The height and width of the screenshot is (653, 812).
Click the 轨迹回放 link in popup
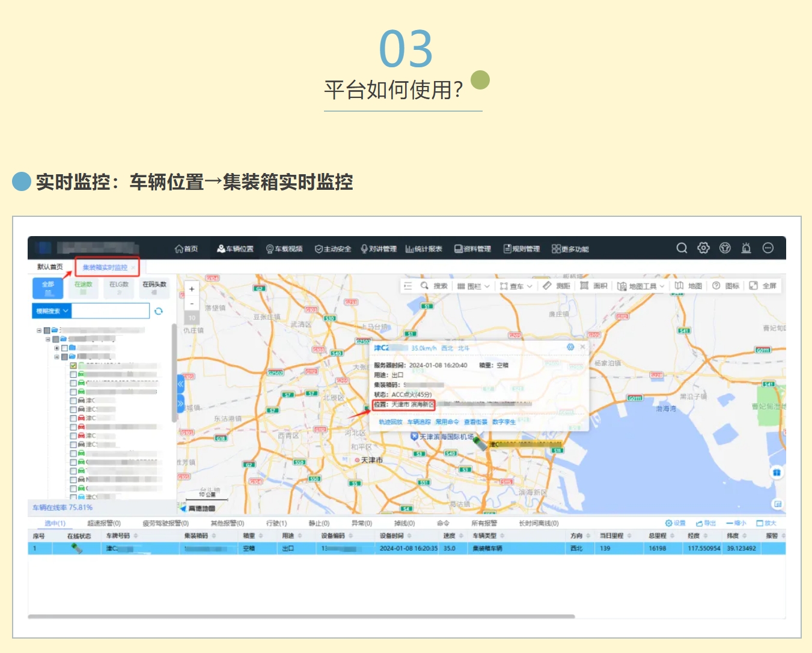390,422
